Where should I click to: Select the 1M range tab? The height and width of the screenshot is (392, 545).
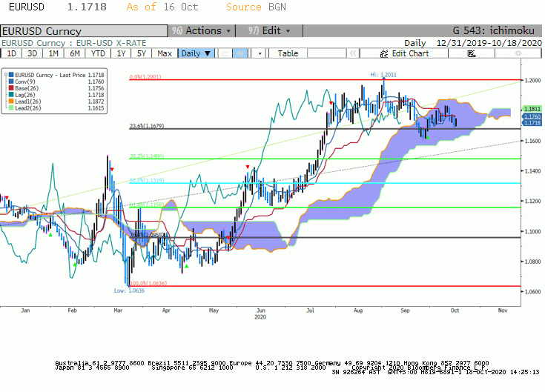pos(53,53)
